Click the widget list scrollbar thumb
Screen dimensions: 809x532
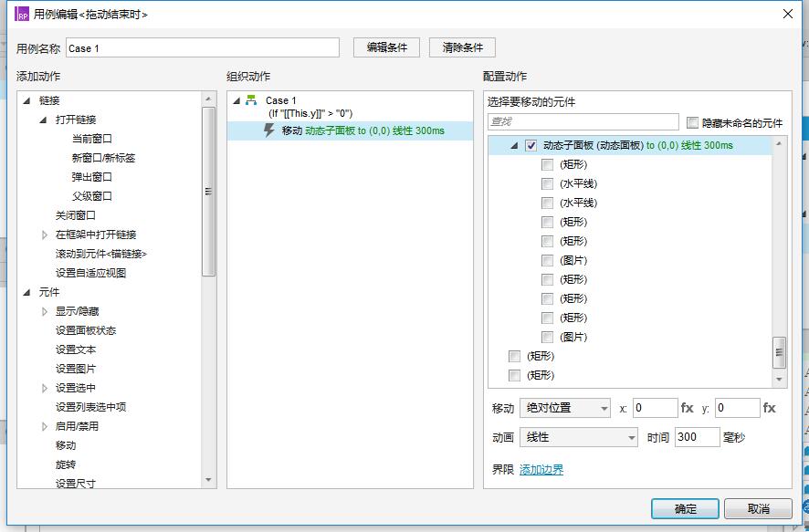[779, 352]
